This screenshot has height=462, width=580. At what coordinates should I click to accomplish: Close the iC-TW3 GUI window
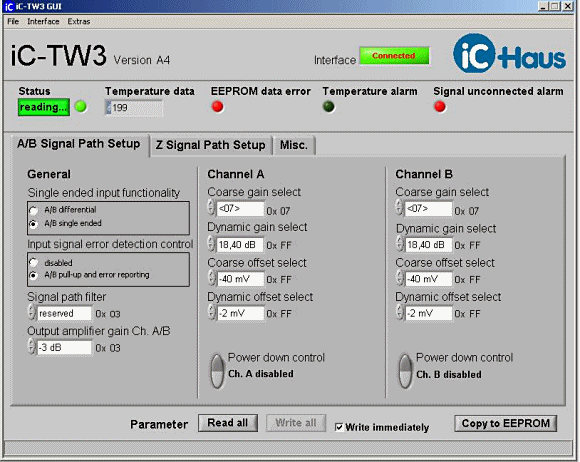pyautogui.click(x=568, y=6)
